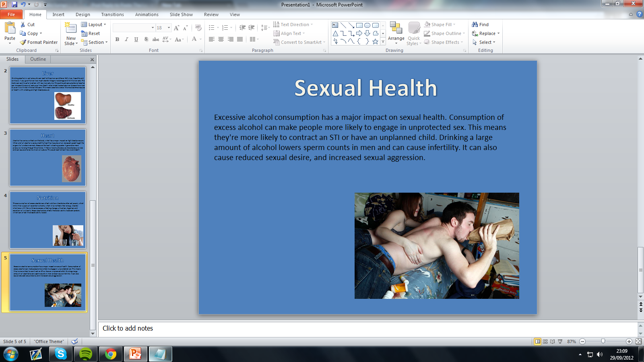
Task: Switch to the Outline pane tab
Action: pos(38,59)
